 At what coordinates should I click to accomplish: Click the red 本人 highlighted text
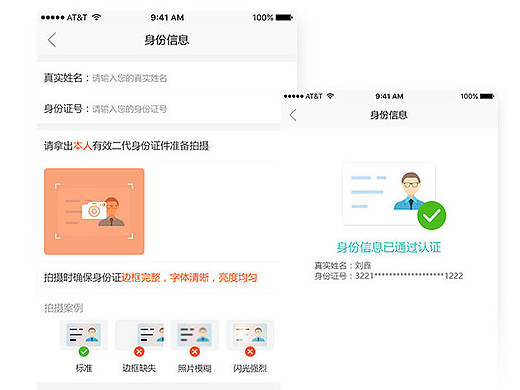click(x=83, y=146)
